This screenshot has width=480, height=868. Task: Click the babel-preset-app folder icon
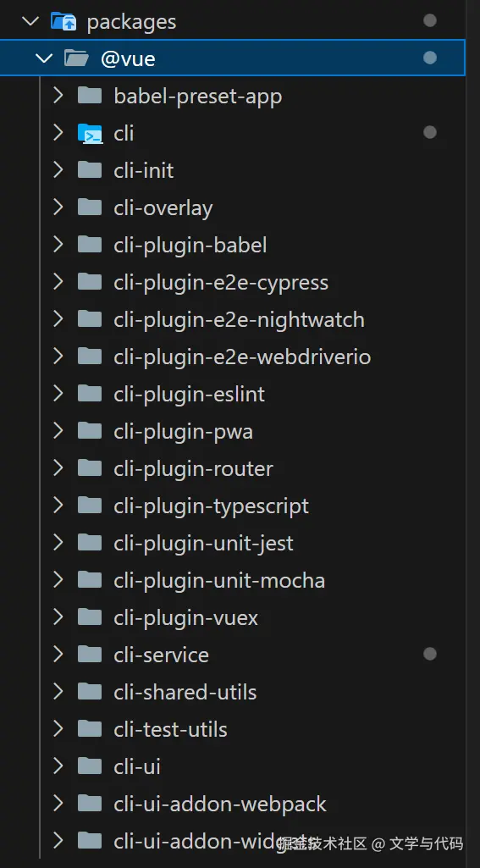tap(90, 96)
